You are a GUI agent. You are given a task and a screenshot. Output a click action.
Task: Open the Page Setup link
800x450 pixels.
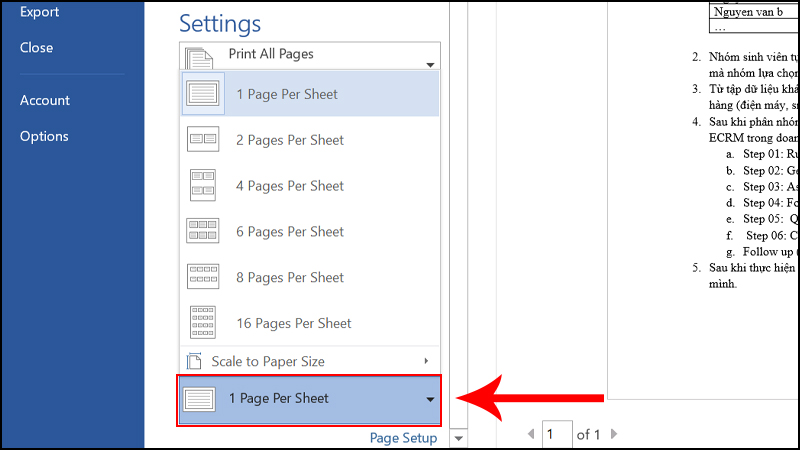click(x=403, y=438)
